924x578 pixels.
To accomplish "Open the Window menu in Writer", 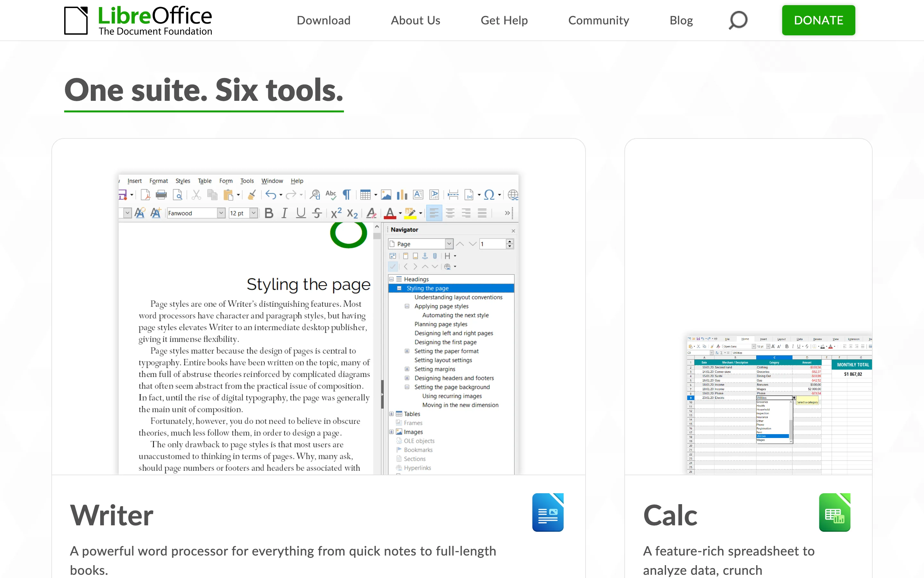I will click(x=272, y=181).
